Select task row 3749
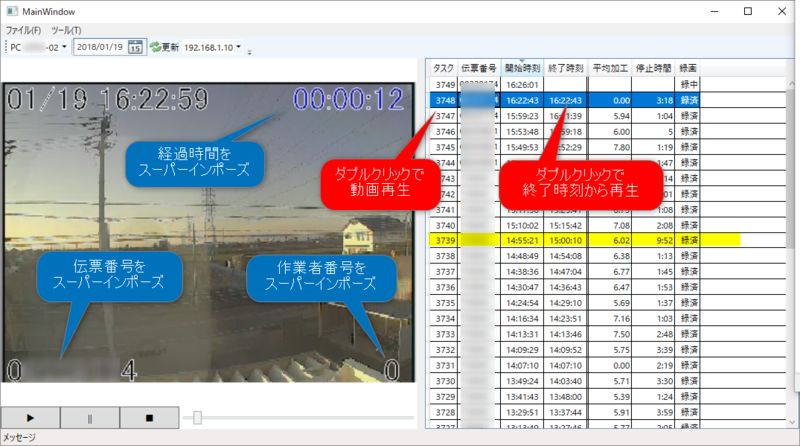The image size is (800, 446). 564,85
